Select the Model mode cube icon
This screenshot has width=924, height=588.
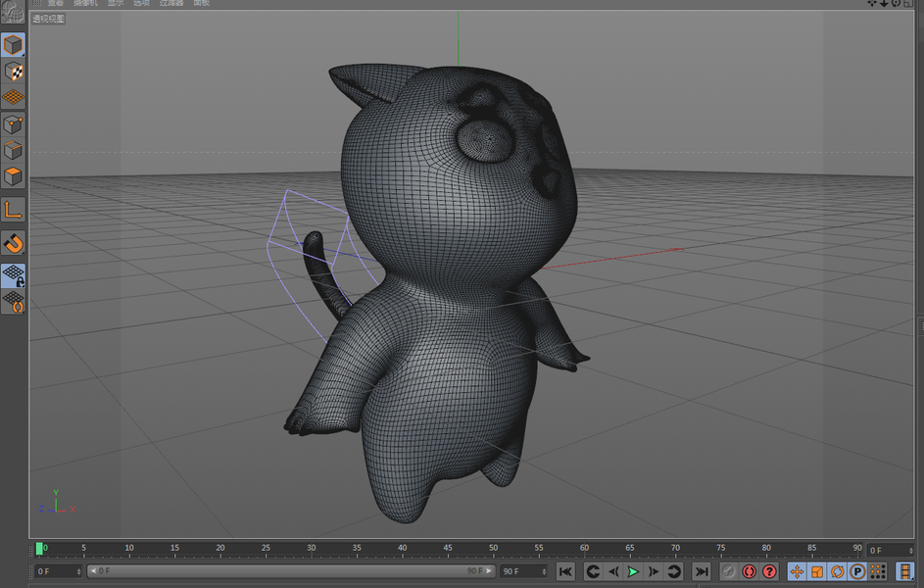pyautogui.click(x=13, y=45)
